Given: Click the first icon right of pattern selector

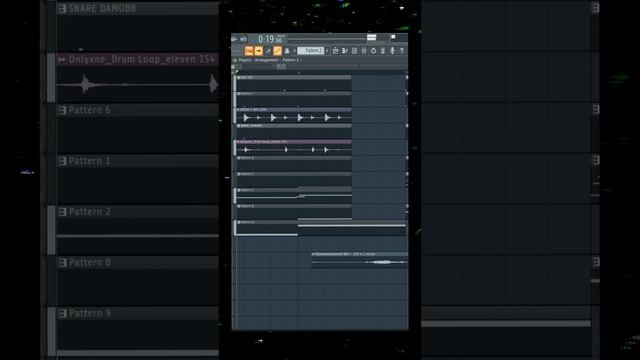Looking at the screenshot, I should [335, 51].
